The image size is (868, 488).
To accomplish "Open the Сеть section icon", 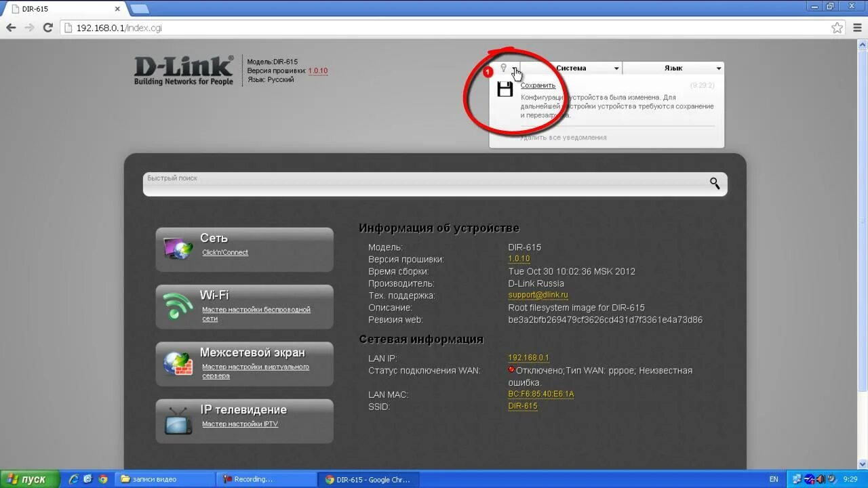I will pos(178,249).
